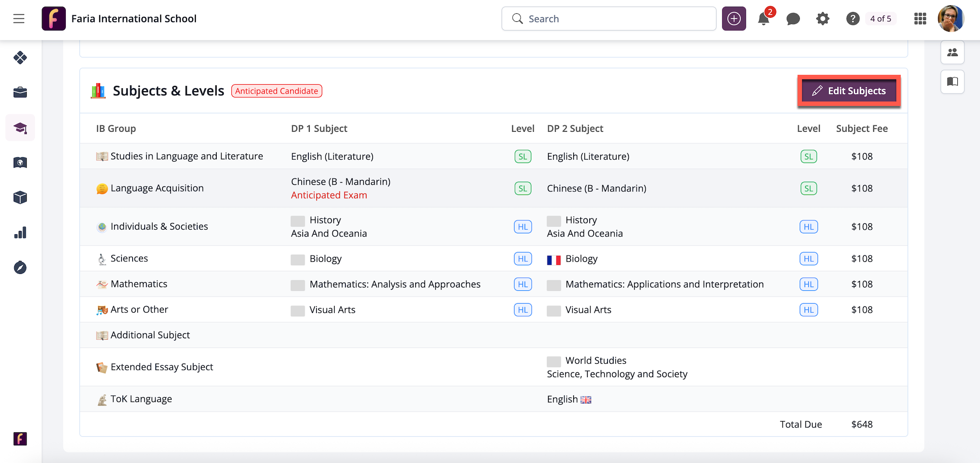This screenshot has width=980, height=463.
Task: Open the briefcase sidebar item
Action: click(x=20, y=93)
